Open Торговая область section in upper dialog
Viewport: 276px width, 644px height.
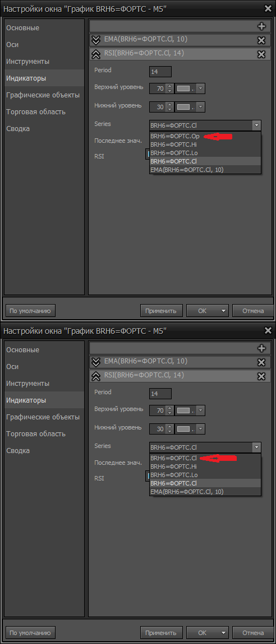(x=36, y=111)
